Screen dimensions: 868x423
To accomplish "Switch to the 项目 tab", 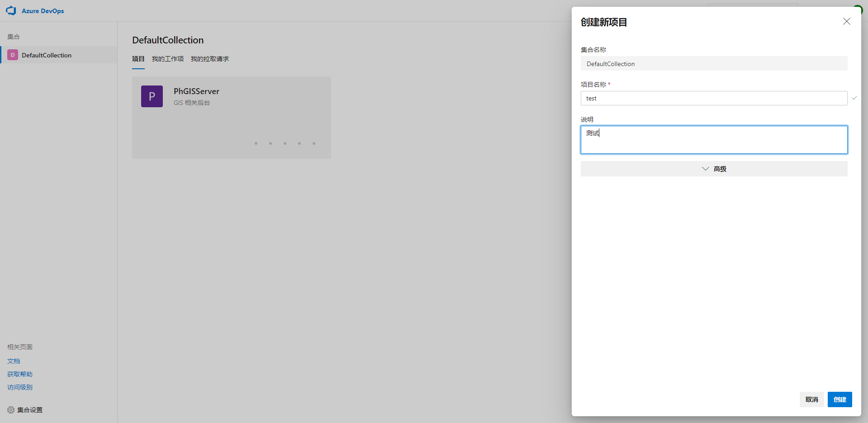I will pyautogui.click(x=138, y=59).
